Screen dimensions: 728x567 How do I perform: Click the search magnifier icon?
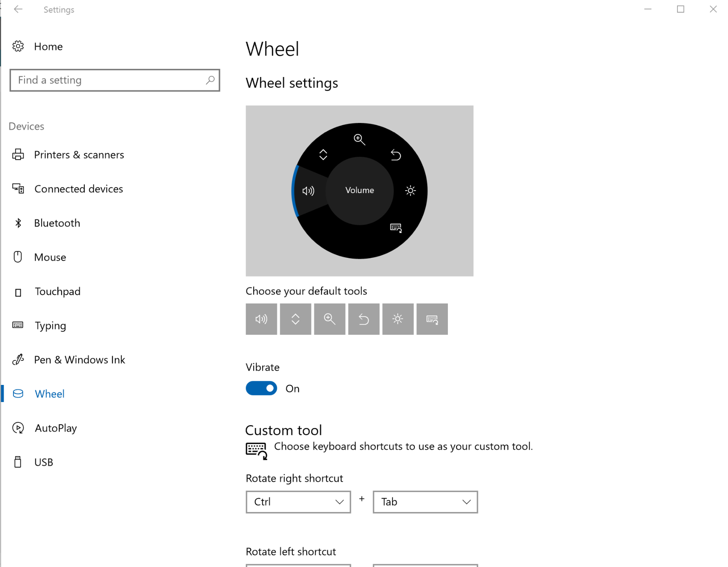[x=210, y=80]
